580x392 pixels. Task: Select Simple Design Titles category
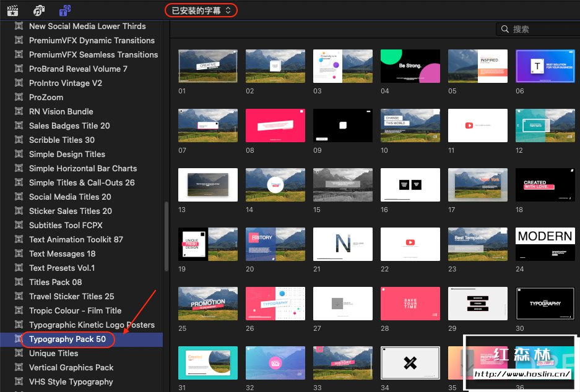point(67,154)
